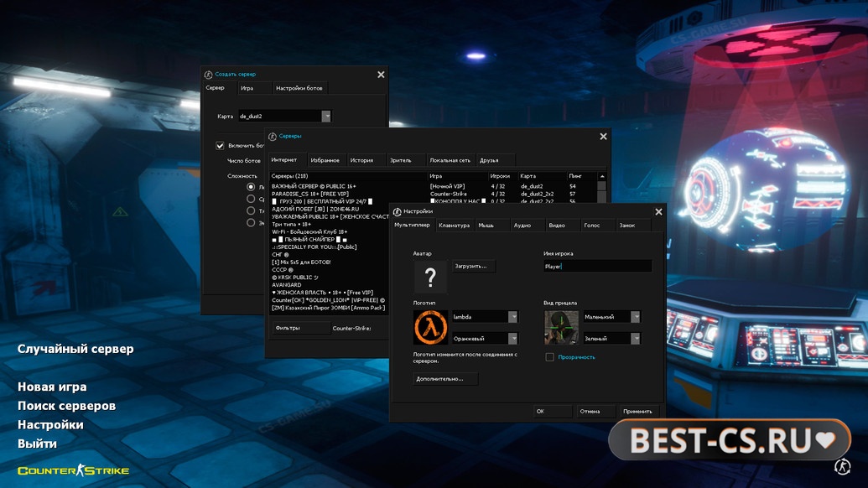Click the title icon of Создать сервер window

(208, 74)
